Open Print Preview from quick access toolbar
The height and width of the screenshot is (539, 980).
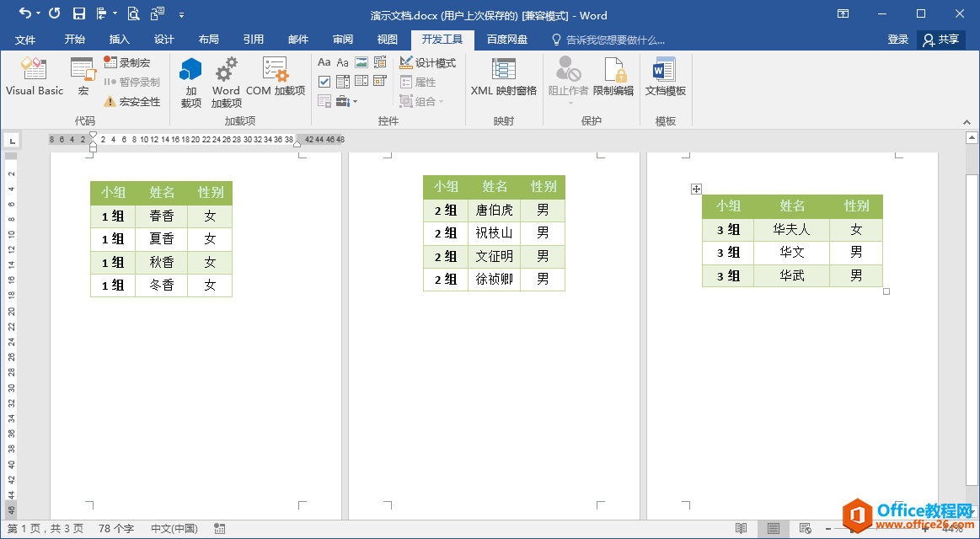pos(133,13)
